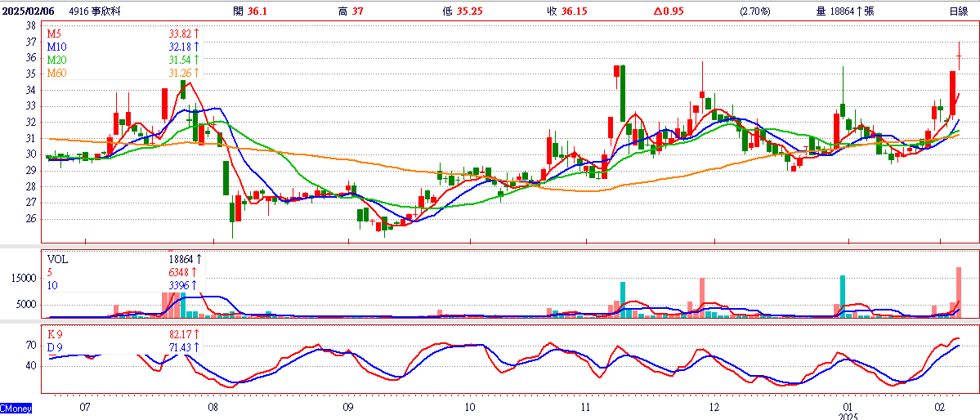The width and height of the screenshot is (980, 420).
Task: Select the M20 moving average legend
Action: 58,60
